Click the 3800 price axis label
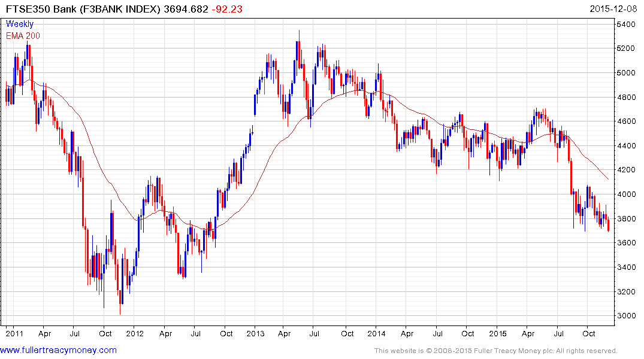Image resolution: width=644 pixels, height=359 pixels. pyautogui.click(x=626, y=218)
